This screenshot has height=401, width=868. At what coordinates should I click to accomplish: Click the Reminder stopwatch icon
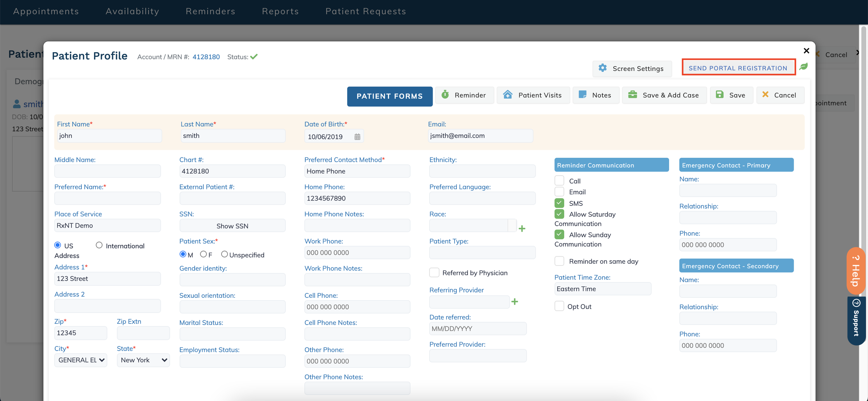445,95
